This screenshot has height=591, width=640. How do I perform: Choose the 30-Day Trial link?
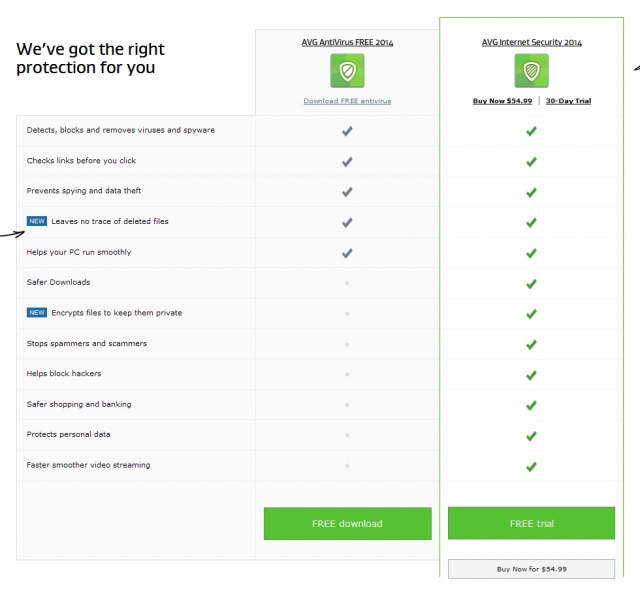tap(569, 101)
